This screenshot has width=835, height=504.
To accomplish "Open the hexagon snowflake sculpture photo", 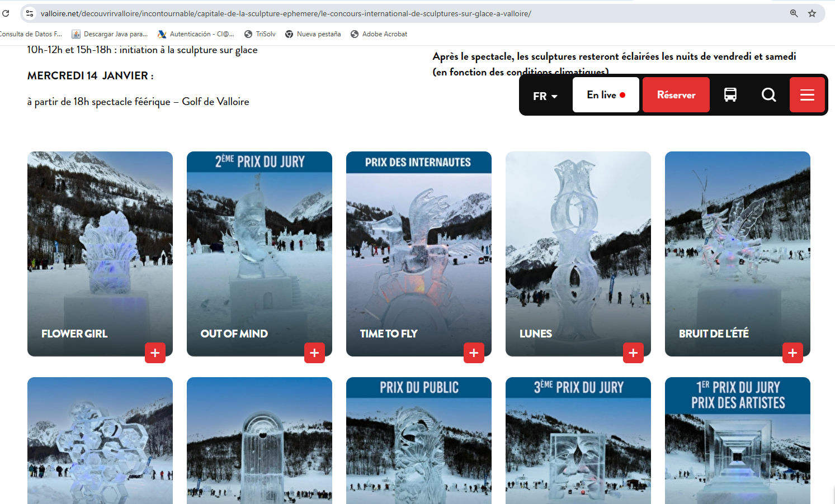I will click(100, 441).
